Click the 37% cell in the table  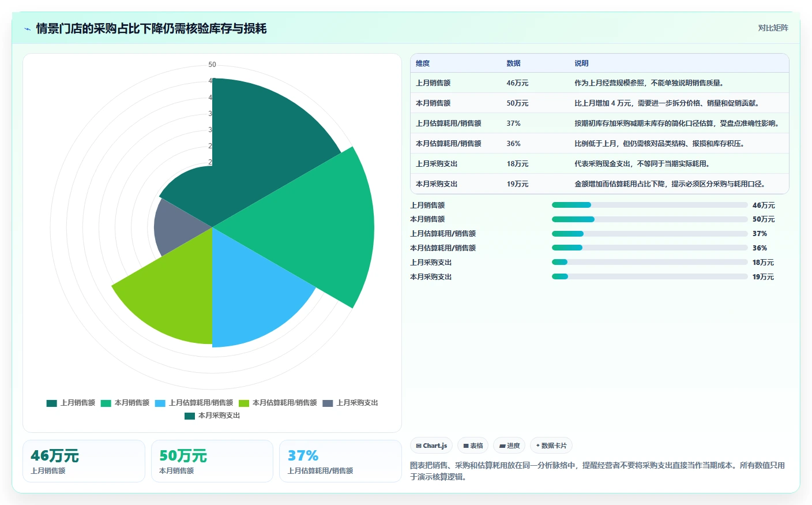[x=513, y=124]
